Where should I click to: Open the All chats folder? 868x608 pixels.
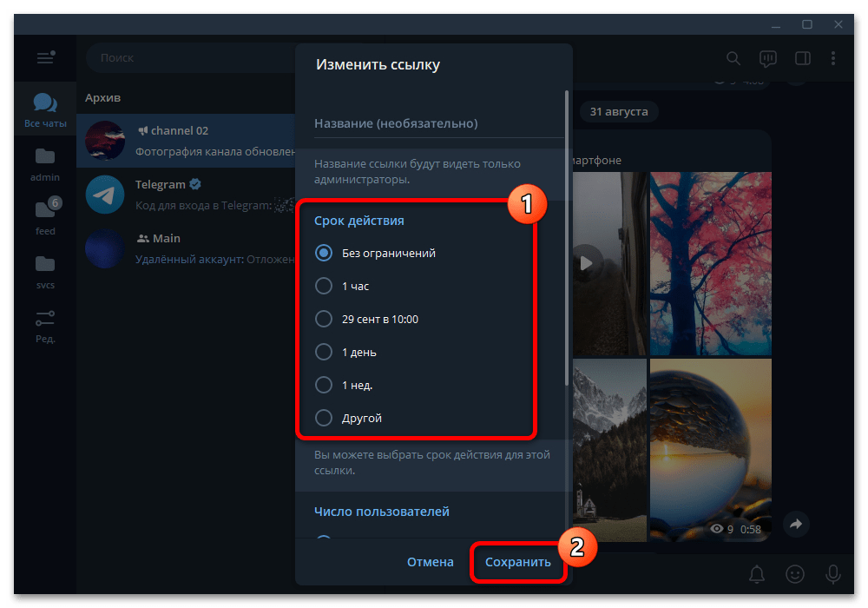click(45, 109)
